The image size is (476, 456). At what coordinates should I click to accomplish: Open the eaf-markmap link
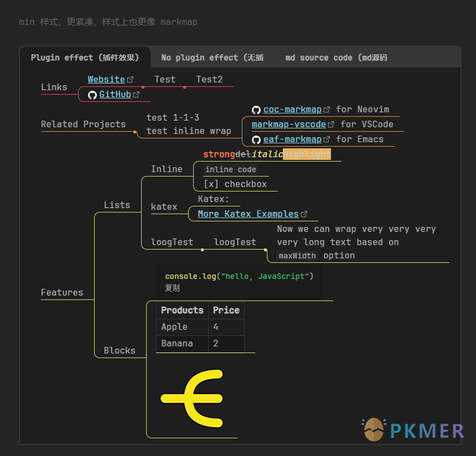292,139
